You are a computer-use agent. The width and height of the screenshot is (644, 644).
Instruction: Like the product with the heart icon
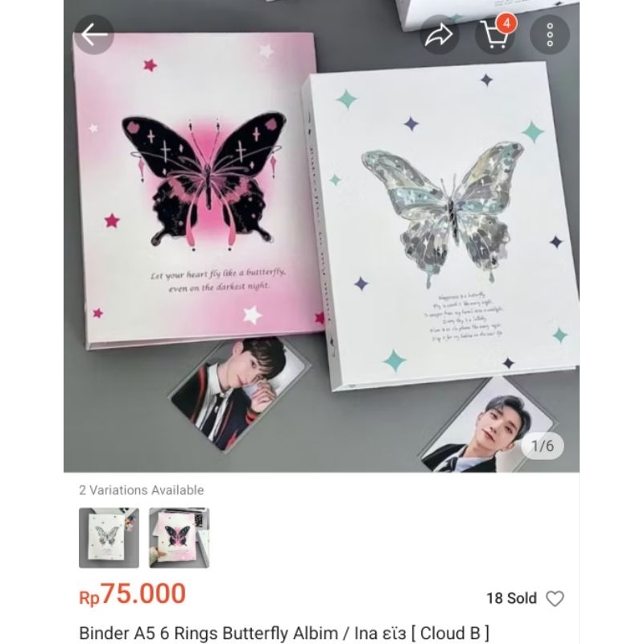click(555, 598)
